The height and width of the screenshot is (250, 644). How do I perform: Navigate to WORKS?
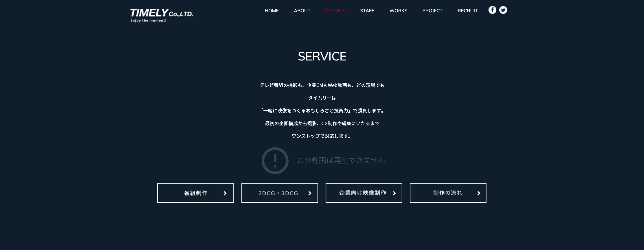pos(398,11)
